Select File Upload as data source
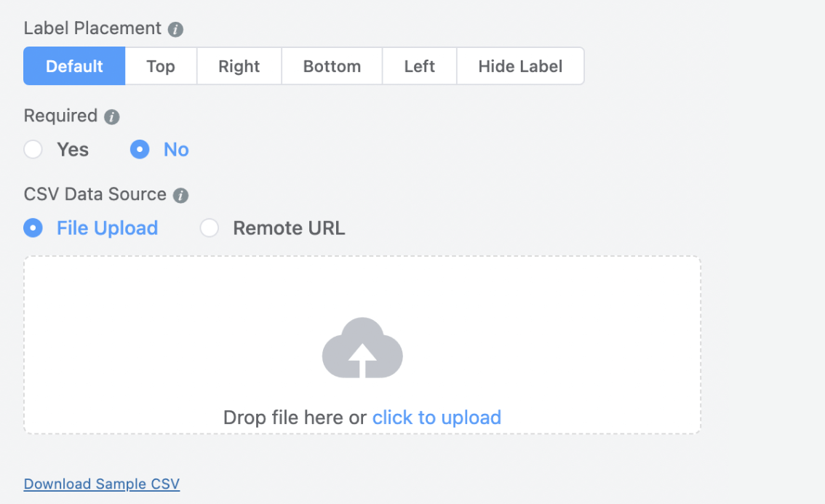This screenshot has width=825, height=504. pyautogui.click(x=33, y=228)
